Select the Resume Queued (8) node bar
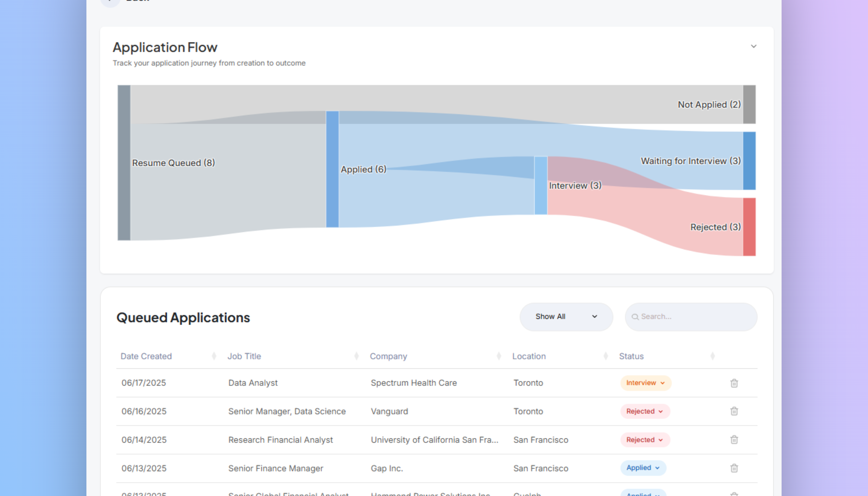This screenshot has width=868, height=496. (x=124, y=163)
